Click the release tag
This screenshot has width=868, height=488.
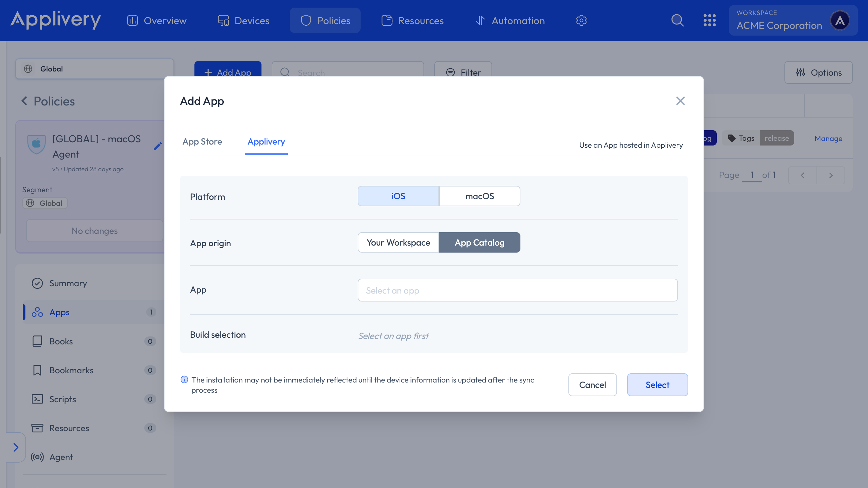pyautogui.click(x=777, y=138)
